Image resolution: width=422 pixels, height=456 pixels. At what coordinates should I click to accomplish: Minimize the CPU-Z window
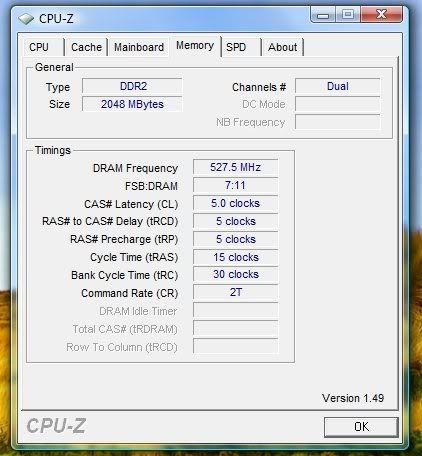(322, 15)
